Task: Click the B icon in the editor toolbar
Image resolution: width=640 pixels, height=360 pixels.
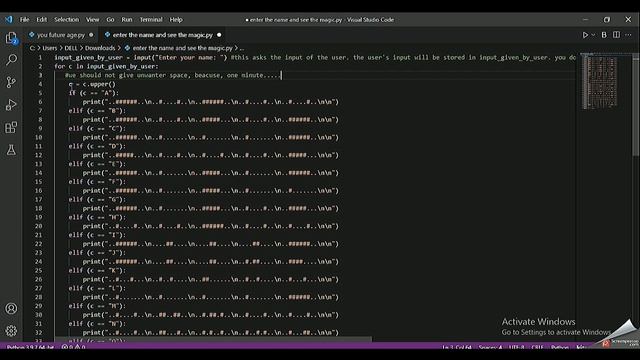Action: [604, 35]
